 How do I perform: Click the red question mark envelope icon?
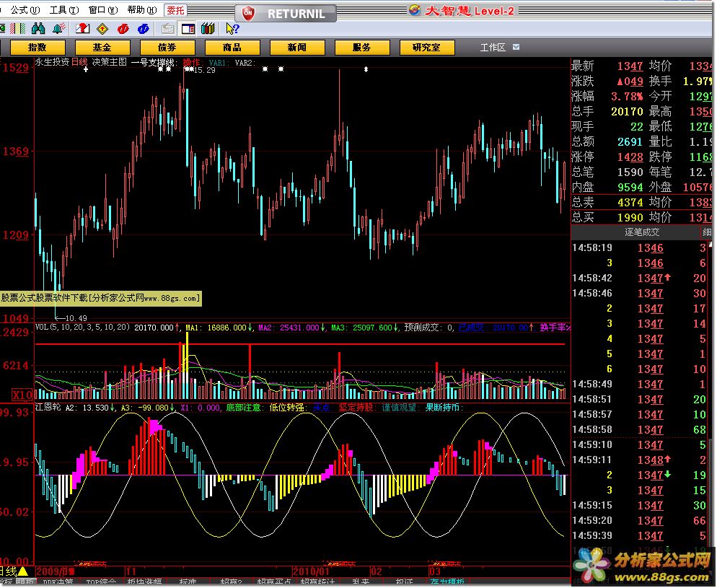point(82,29)
